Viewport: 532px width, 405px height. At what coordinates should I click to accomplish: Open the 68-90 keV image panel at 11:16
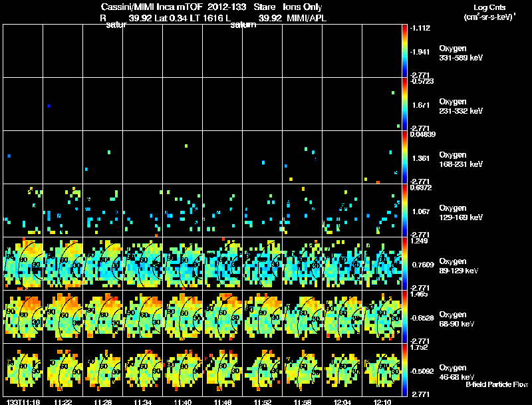tap(23, 317)
